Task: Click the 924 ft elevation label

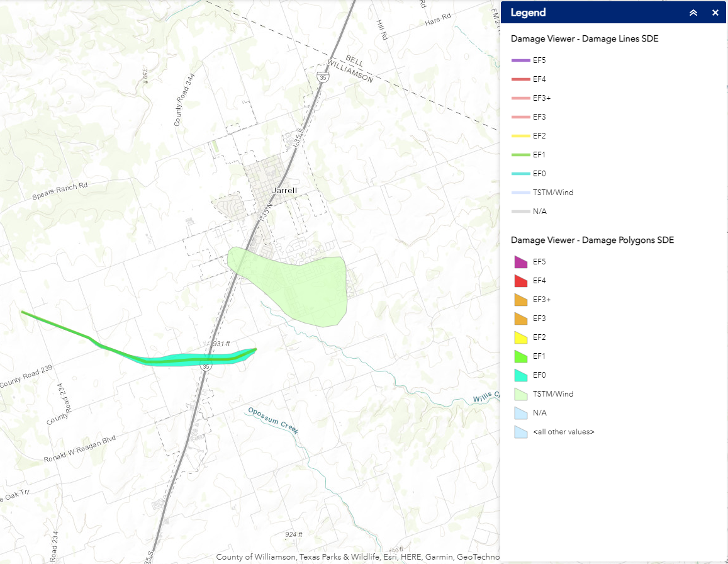Action: pyautogui.click(x=294, y=535)
